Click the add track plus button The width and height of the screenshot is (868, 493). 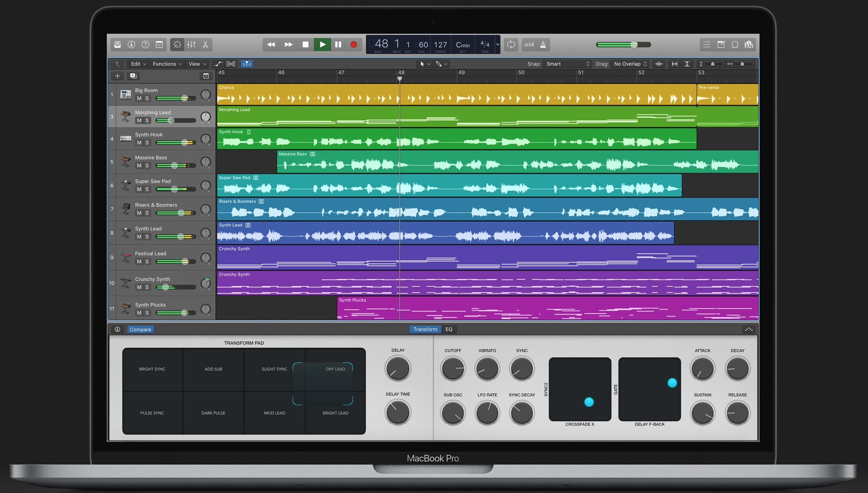coord(117,76)
